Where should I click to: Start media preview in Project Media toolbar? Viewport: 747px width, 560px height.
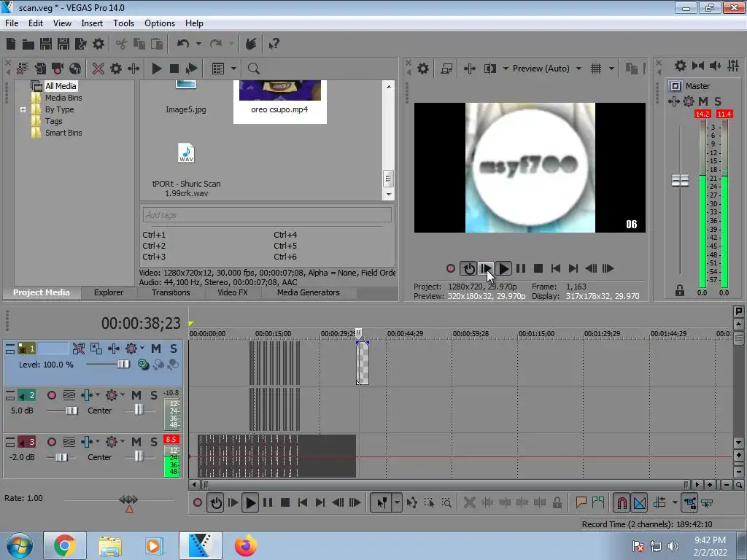point(156,69)
